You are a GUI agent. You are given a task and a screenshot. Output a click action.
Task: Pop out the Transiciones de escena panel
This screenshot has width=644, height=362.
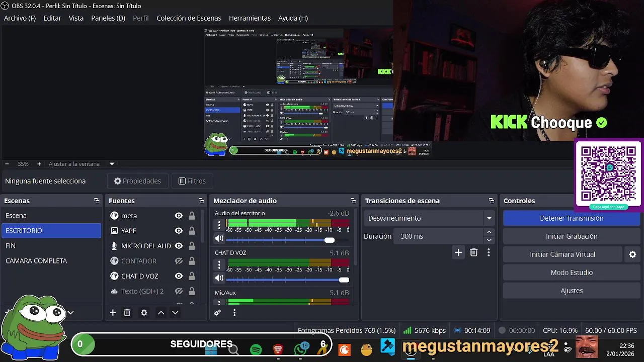pyautogui.click(x=492, y=201)
